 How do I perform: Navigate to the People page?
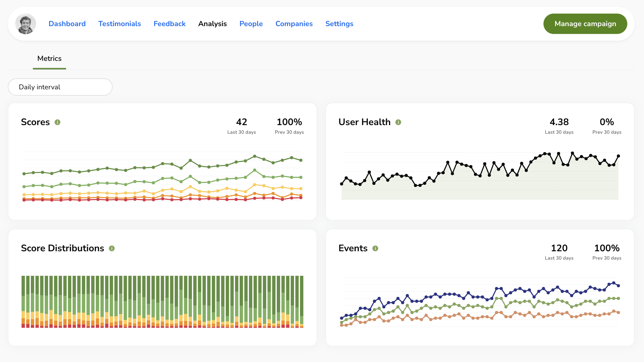(251, 24)
